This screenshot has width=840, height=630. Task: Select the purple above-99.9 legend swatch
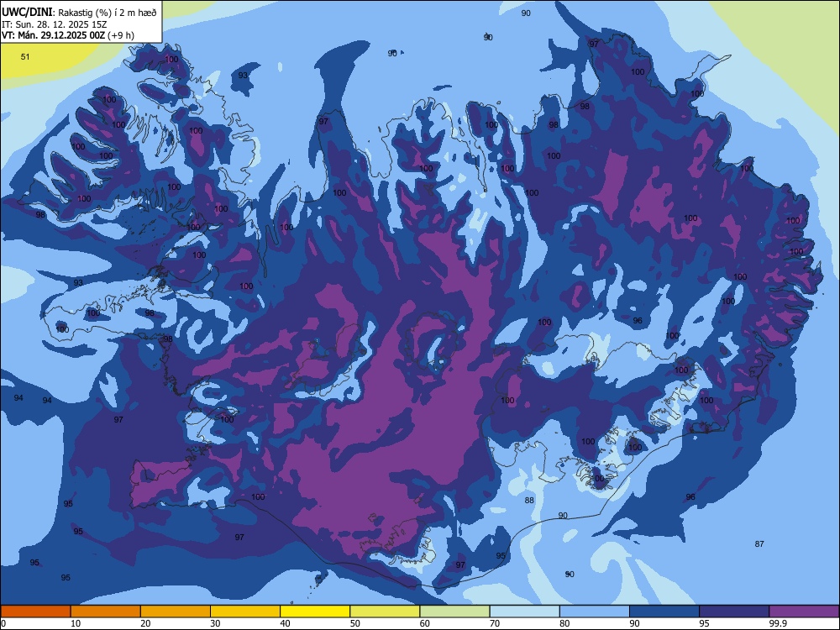[x=804, y=612]
